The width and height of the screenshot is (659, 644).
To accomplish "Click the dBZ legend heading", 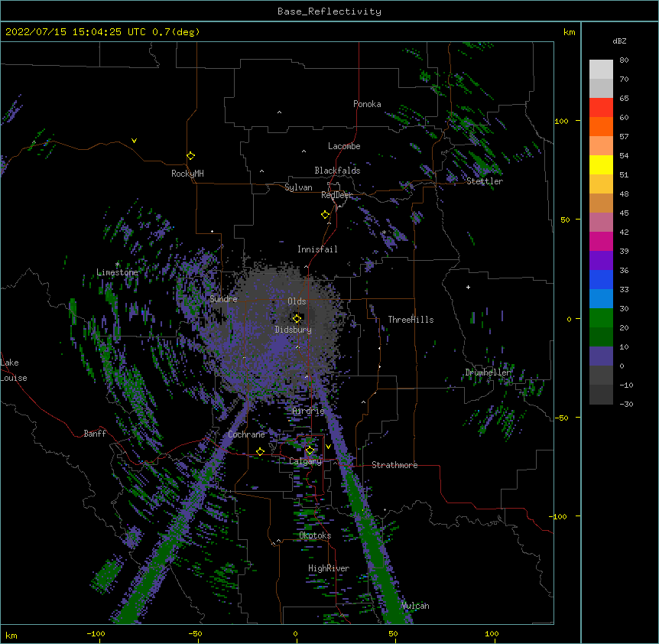I will click(619, 41).
